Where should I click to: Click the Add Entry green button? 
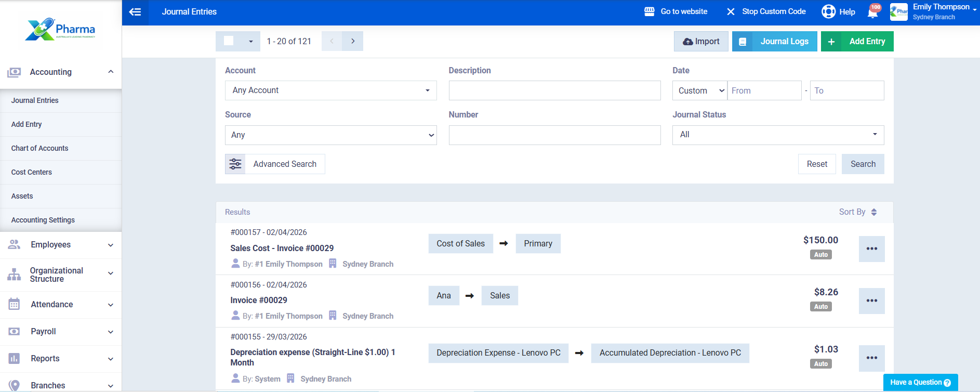(857, 42)
